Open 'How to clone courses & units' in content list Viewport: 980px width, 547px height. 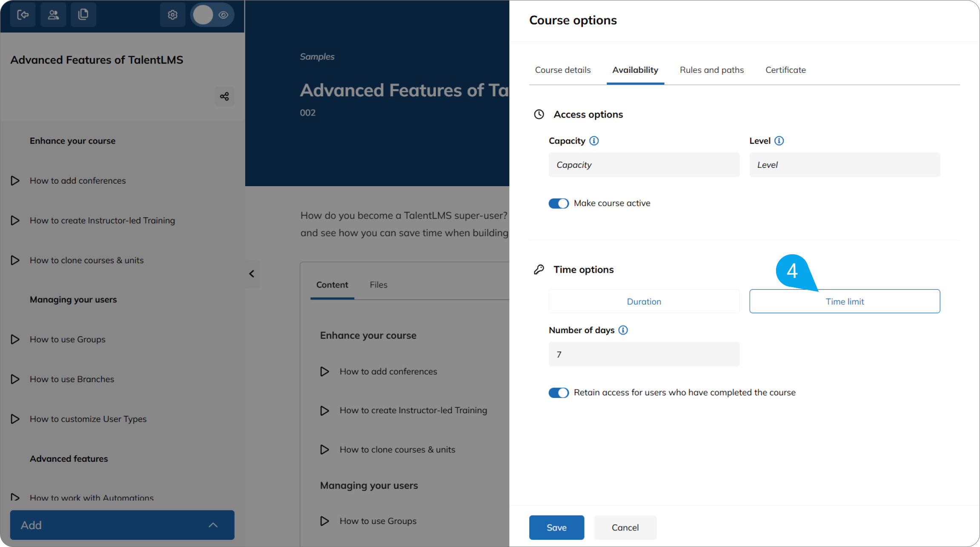click(x=397, y=449)
